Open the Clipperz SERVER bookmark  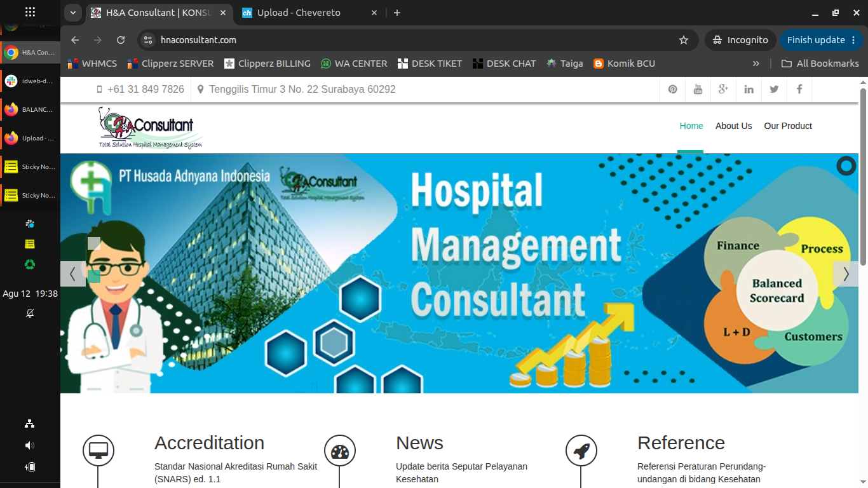point(170,64)
